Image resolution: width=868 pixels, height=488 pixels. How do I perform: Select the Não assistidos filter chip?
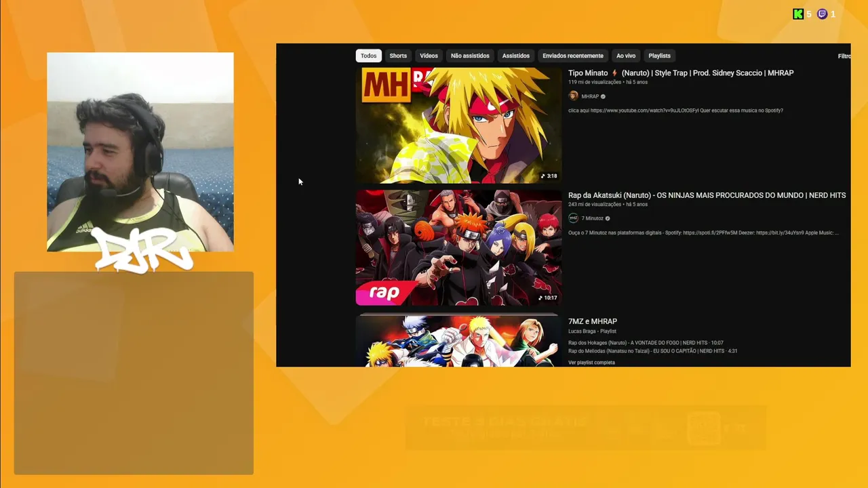pos(470,56)
